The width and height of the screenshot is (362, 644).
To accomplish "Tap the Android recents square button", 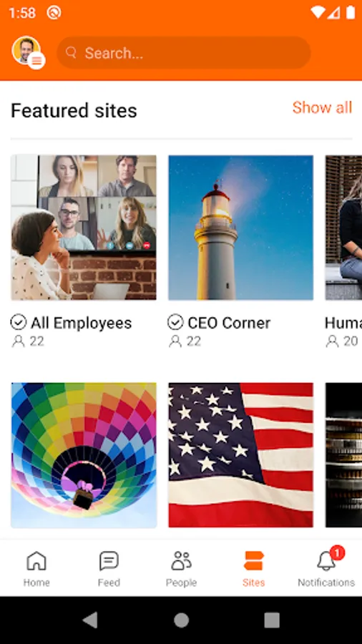I will [272, 620].
